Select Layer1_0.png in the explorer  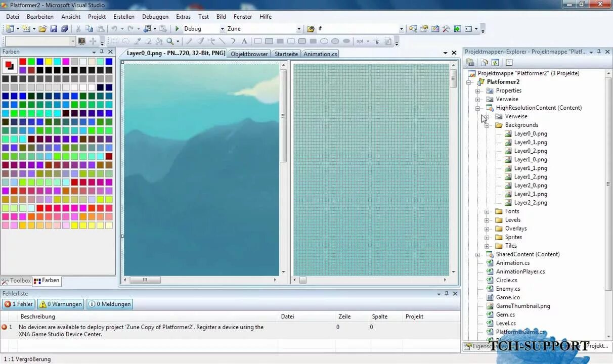pyautogui.click(x=531, y=159)
